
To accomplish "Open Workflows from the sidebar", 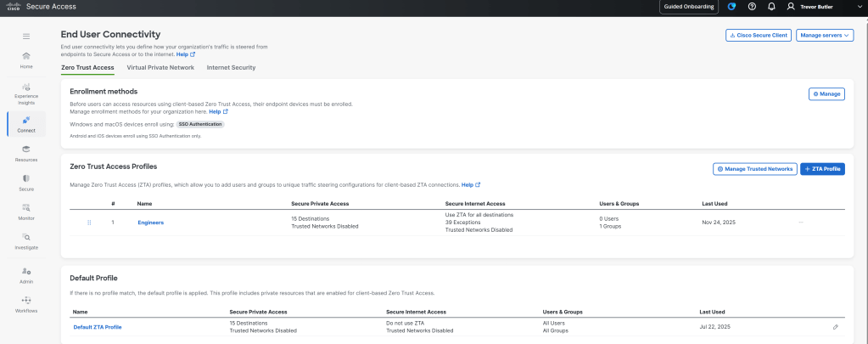I will pyautogui.click(x=26, y=304).
